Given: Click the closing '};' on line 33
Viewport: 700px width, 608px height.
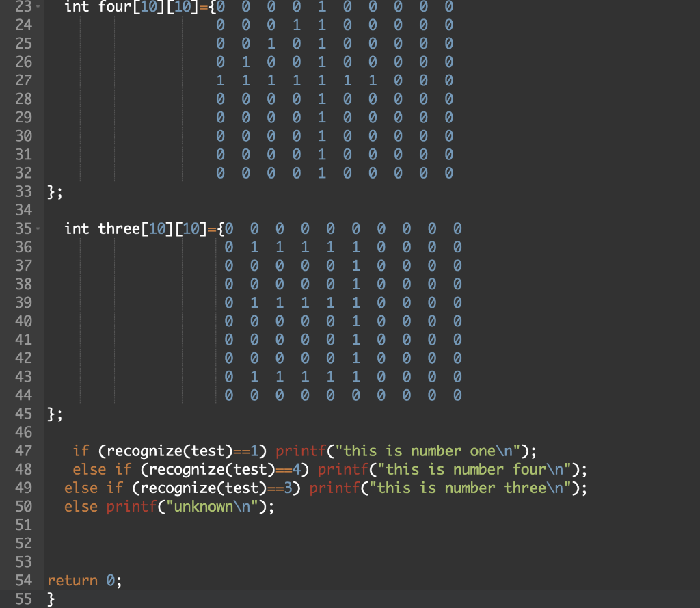Looking at the screenshot, I should point(55,192).
